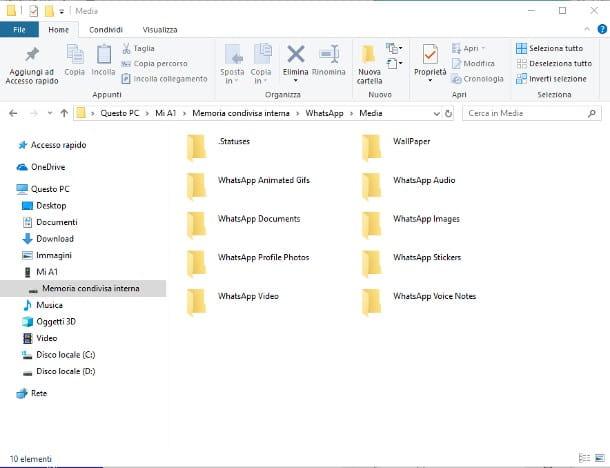Select Mi A1 device in sidebar
610x468 pixels.
point(41,272)
